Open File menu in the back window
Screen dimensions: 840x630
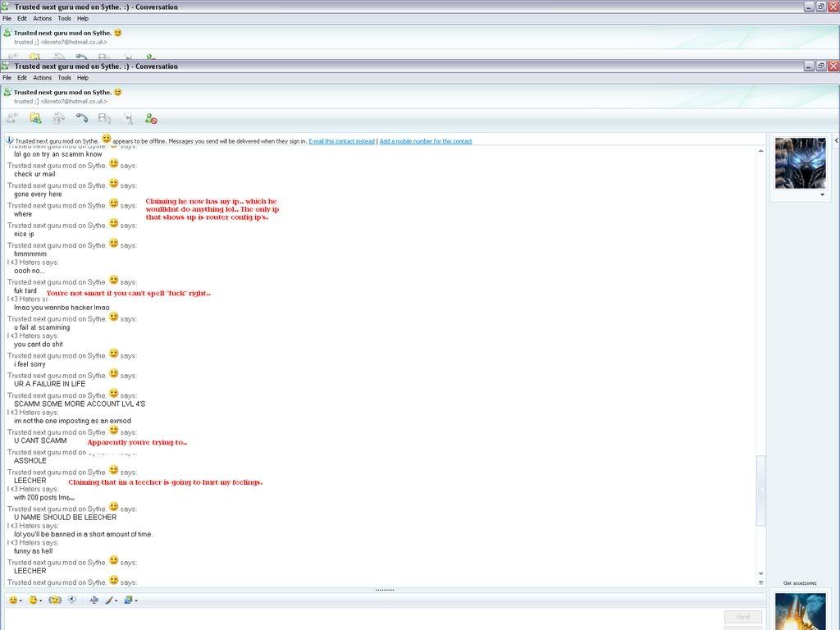coord(7,18)
